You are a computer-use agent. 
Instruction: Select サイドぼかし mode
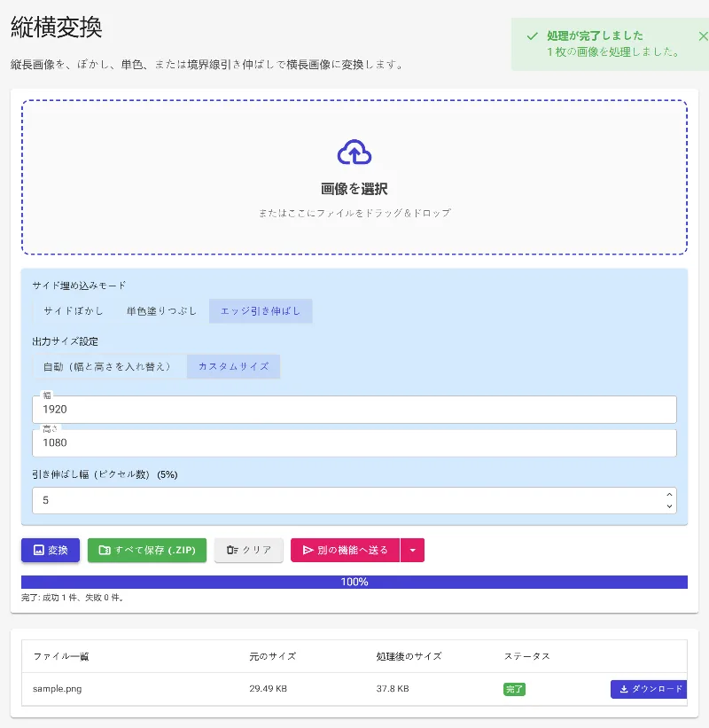(x=74, y=311)
